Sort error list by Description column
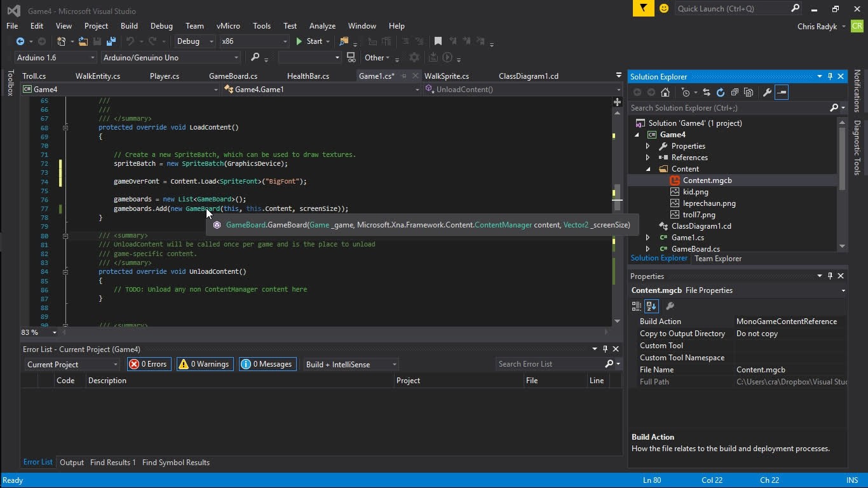This screenshot has height=488, width=868. pos(240,381)
